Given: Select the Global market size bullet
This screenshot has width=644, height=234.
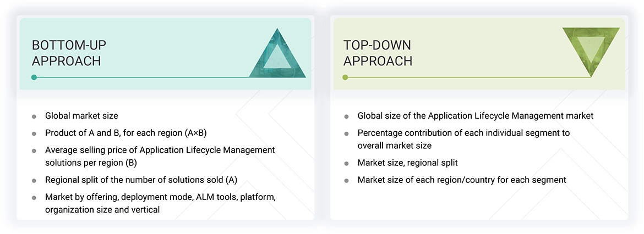Looking at the screenshot, I should tap(81, 116).
